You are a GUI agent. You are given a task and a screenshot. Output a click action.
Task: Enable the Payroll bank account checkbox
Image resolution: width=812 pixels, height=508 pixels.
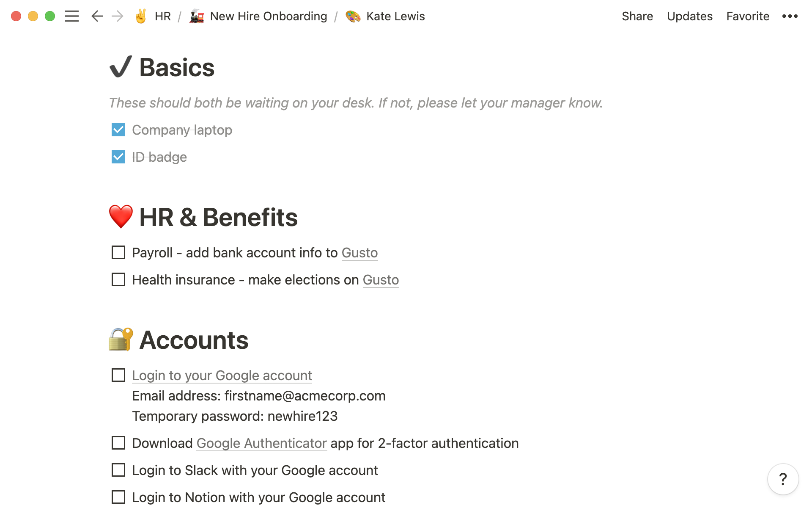click(x=118, y=253)
